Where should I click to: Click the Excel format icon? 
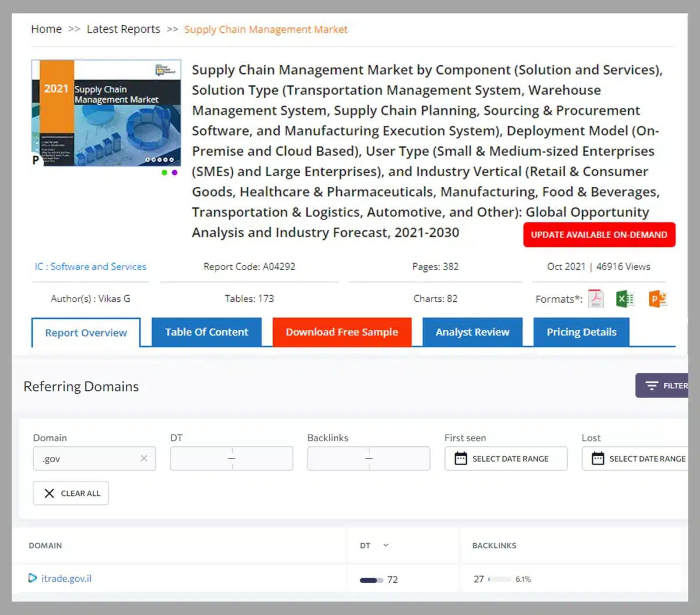pyautogui.click(x=625, y=299)
